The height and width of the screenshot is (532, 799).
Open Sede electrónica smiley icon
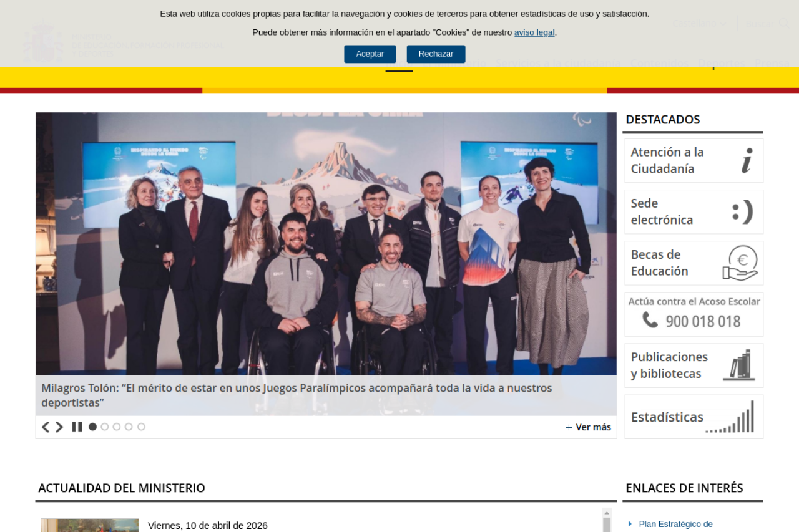point(743,211)
